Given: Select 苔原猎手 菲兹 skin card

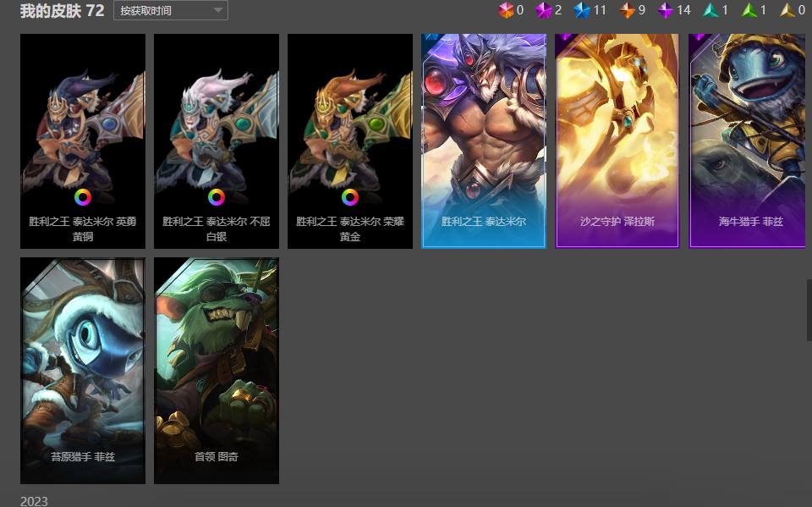Looking at the screenshot, I should point(83,371).
